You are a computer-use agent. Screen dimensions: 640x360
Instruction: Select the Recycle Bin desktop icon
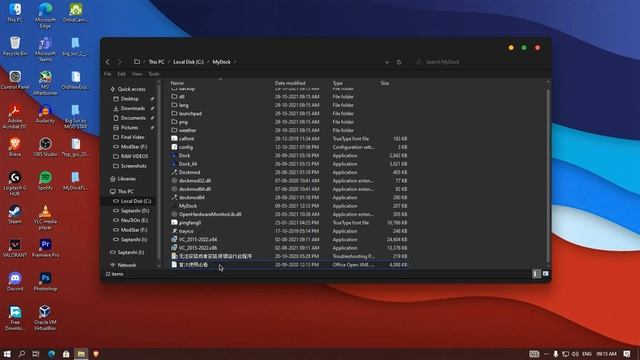15,46
